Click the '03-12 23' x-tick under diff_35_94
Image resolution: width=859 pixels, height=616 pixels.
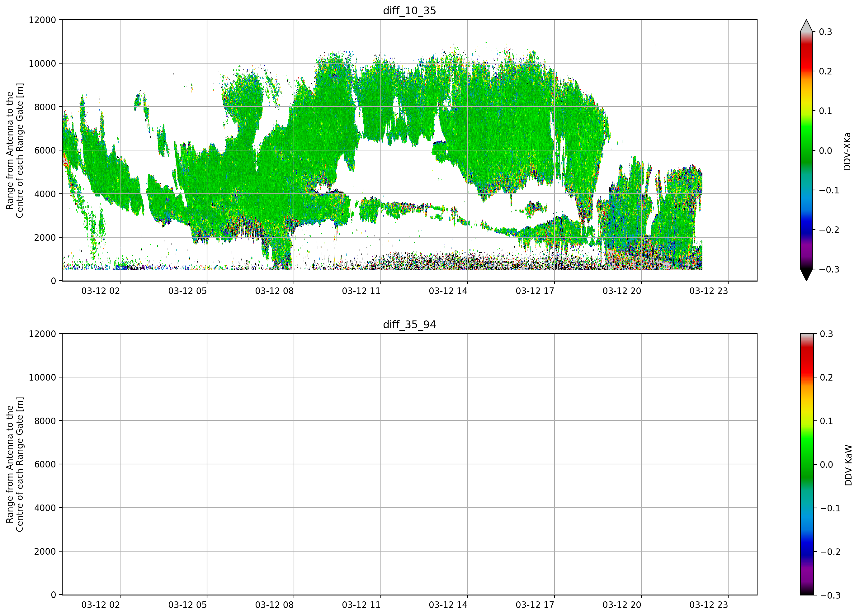pos(709,605)
